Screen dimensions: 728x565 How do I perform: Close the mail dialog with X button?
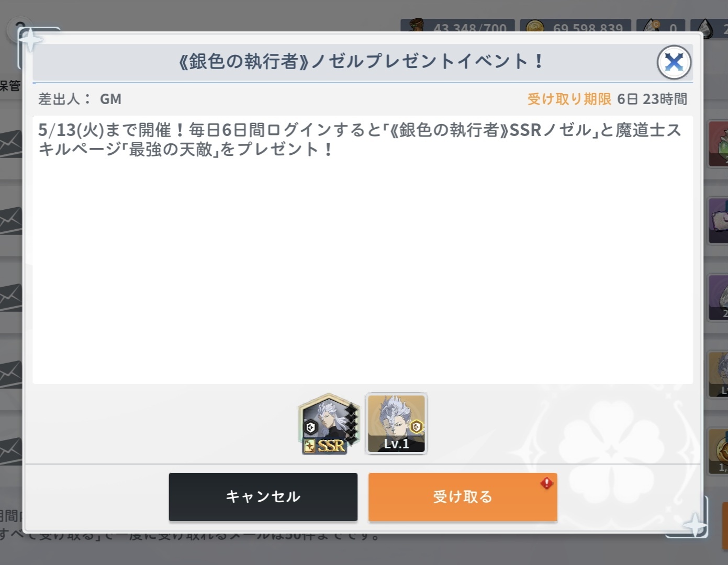[674, 62]
